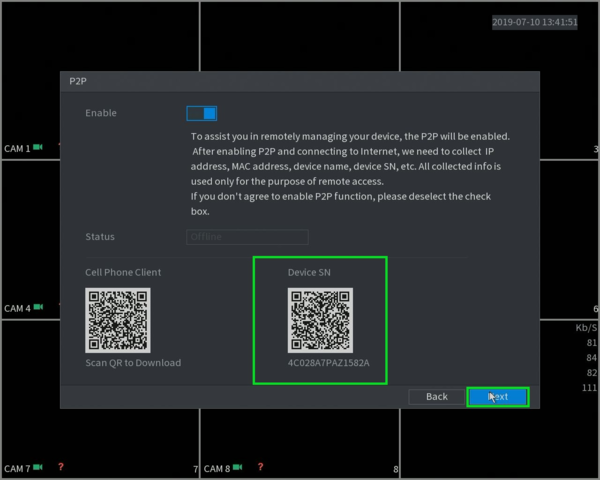Click the CAM 1 channel label
Viewport: 600px width, 480px height.
pyautogui.click(x=17, y=149)
